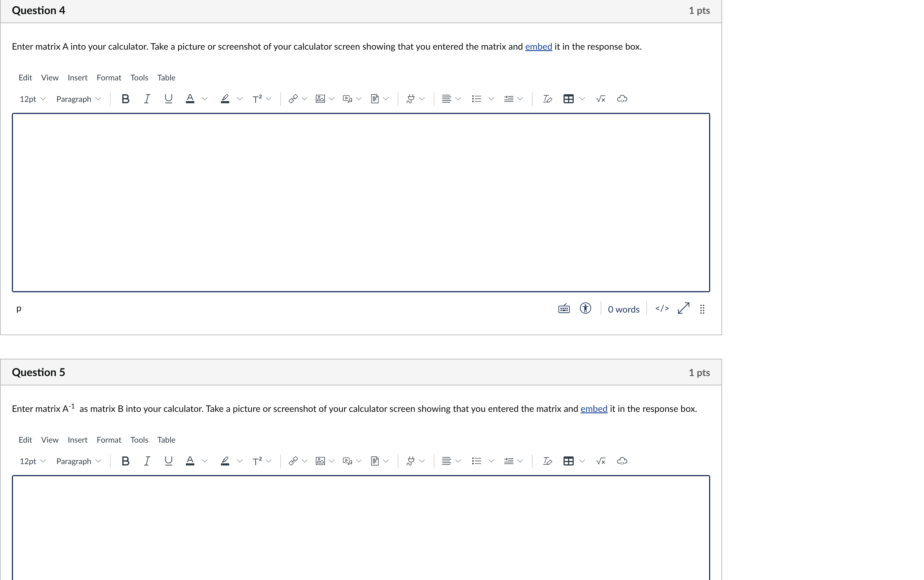Click the cloud embed icon in Question 5
924x580 pixels.
622,461
